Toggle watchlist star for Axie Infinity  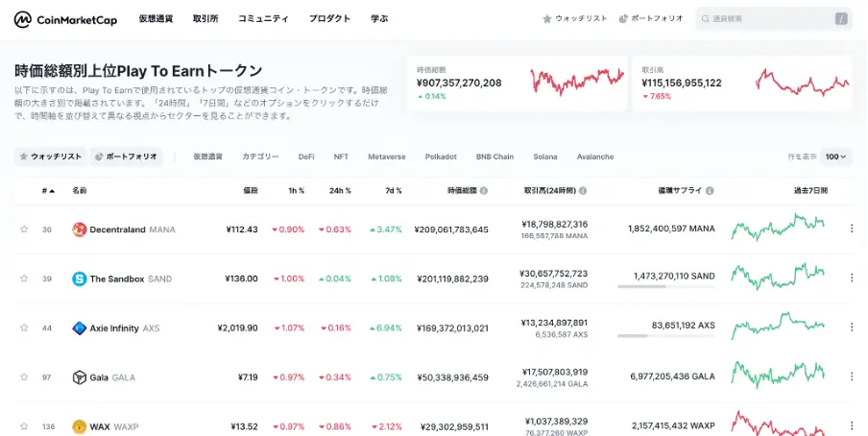coord(24,327)
